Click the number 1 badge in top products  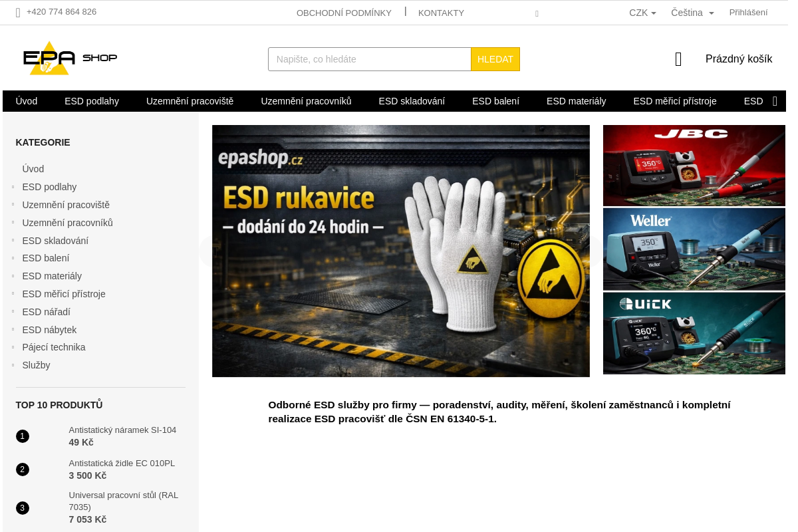23,436
